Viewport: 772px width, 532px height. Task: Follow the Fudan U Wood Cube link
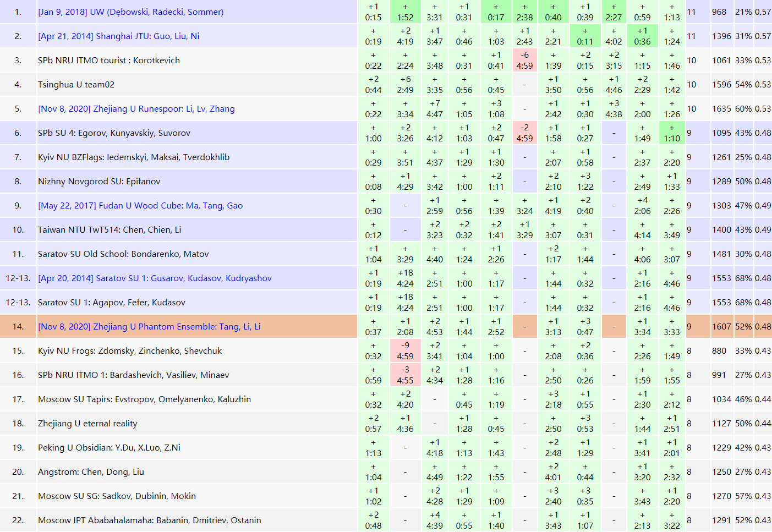(140, 206)
